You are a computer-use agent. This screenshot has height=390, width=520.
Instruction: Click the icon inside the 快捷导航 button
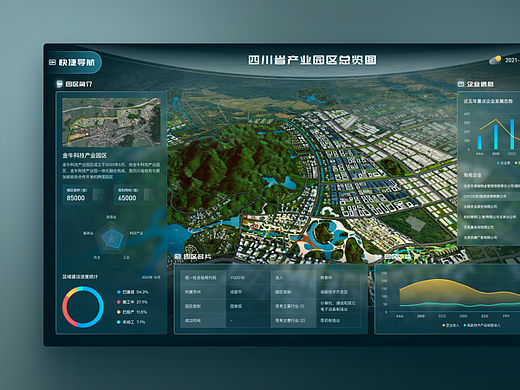(52, 62)
